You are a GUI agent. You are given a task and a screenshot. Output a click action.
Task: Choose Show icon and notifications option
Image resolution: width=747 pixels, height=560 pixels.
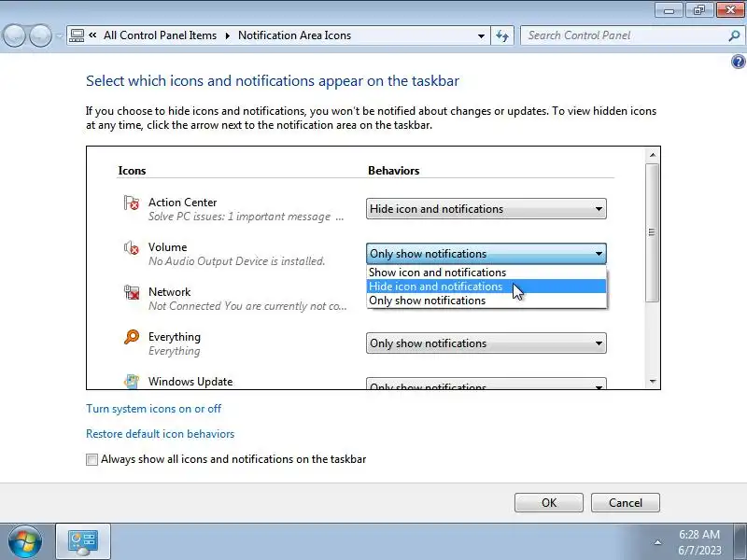(x=486, y=273)
